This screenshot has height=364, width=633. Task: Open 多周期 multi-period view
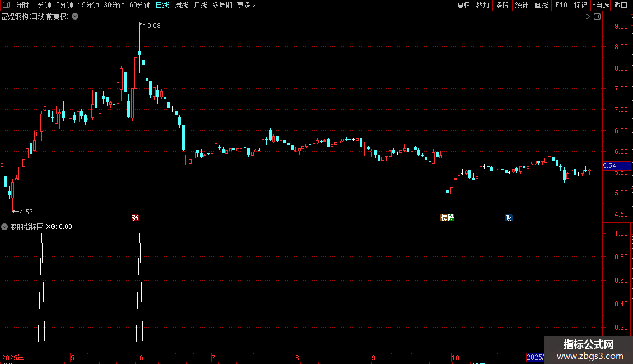[222, 5]
